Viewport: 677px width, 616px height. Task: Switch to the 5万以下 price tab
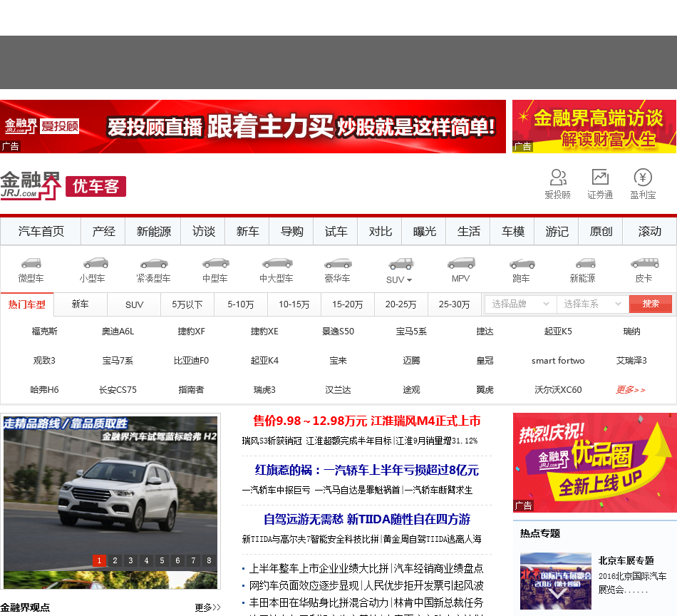(187, 304)
